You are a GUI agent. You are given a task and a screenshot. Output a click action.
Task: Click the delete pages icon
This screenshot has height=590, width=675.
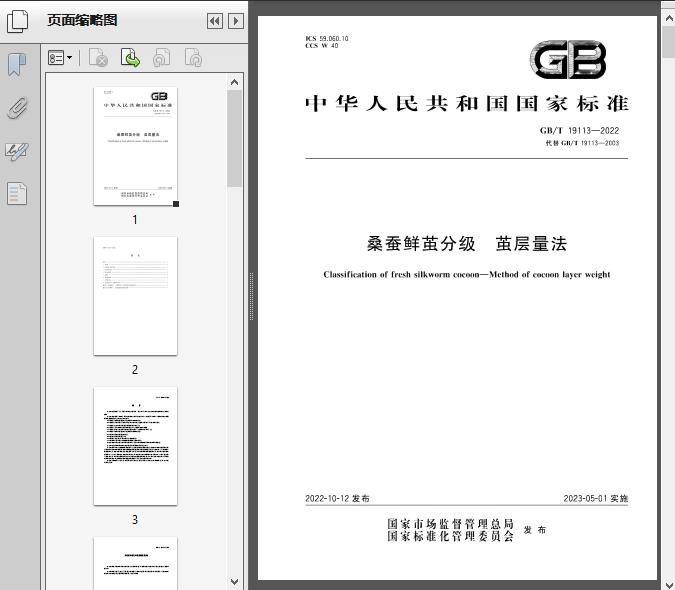coord(98,57)
